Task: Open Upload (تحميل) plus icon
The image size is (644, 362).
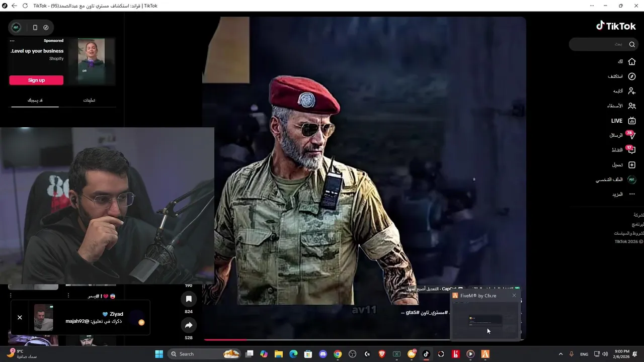Action: 632,165
